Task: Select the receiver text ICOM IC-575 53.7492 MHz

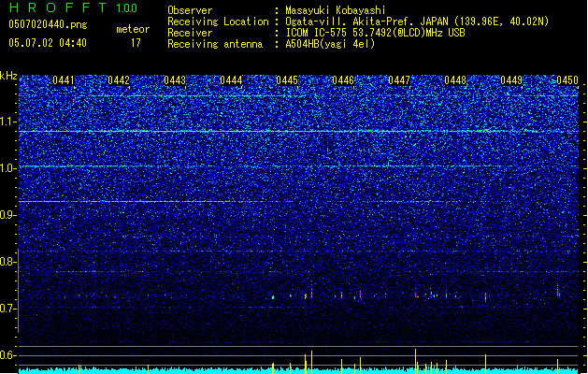Action: pyautogui.click(x=375, y=33)
